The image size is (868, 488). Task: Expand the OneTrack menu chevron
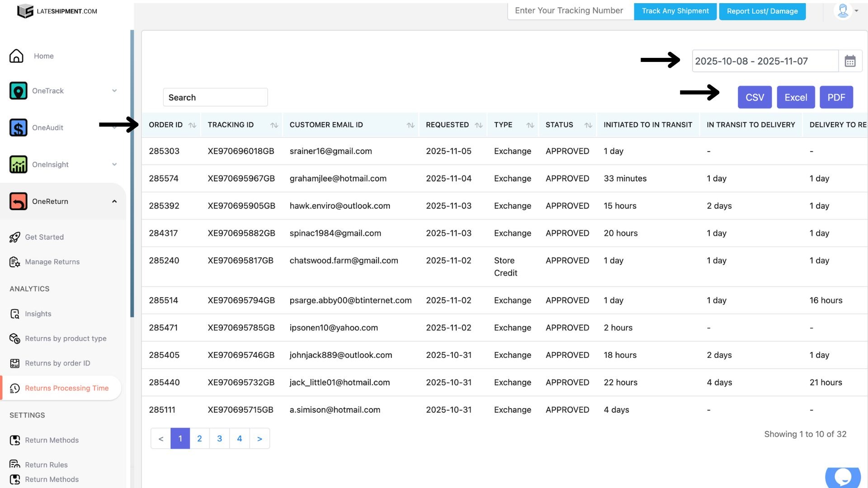click(114, 91)
